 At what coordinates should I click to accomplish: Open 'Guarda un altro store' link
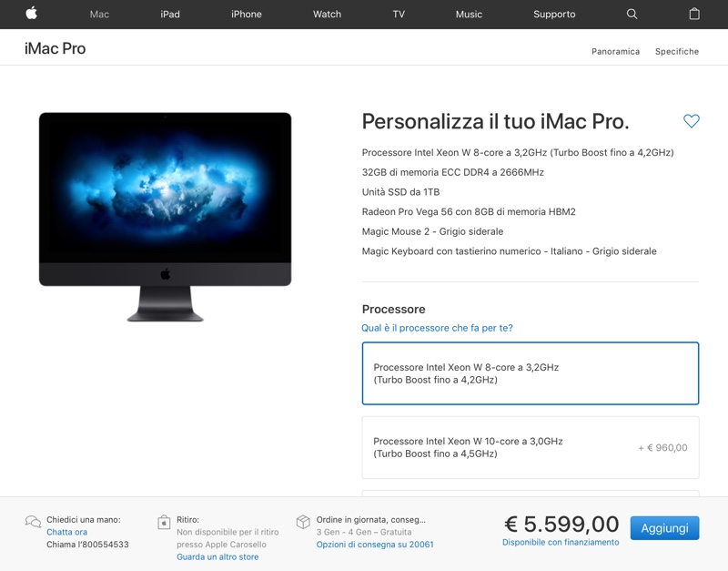(x=217, y=556)
